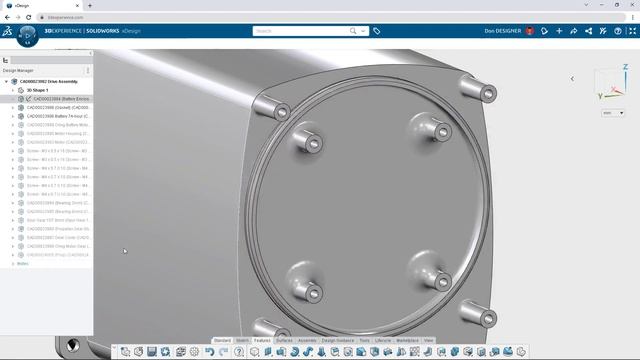Select the Motor Housing tree row
Screen dimensions: 640x360
[x=47, y=133]
